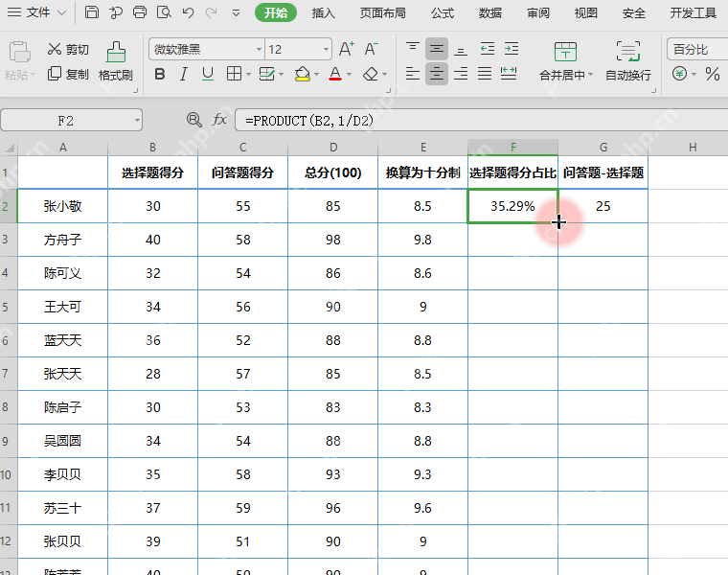Click the formula bar with =PRODUCT(B2,1/D2)
The width and height of the screenshot is (728, 575).
[481, 121]
